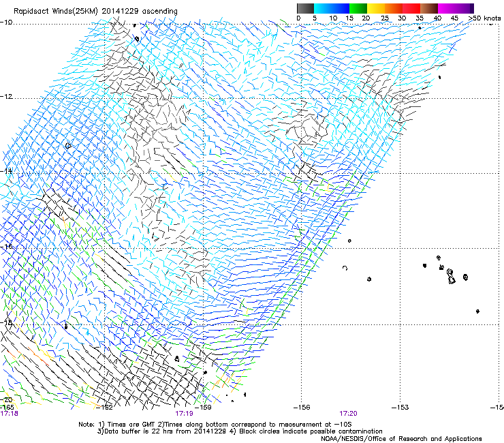Click the purple 45-50 knots legend swatch
The height and width of the screenshot is (443, 504).
click(464, 8)
